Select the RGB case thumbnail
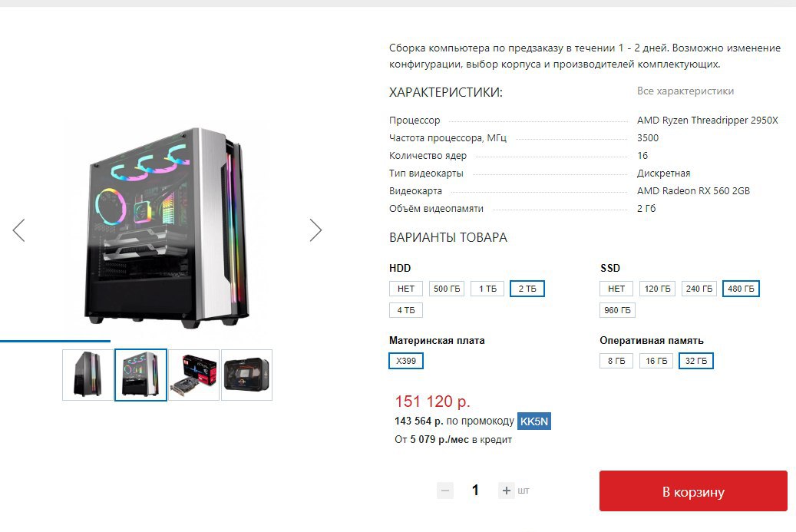Viewport: 796px width, 532px height. (x=140, y=375)
